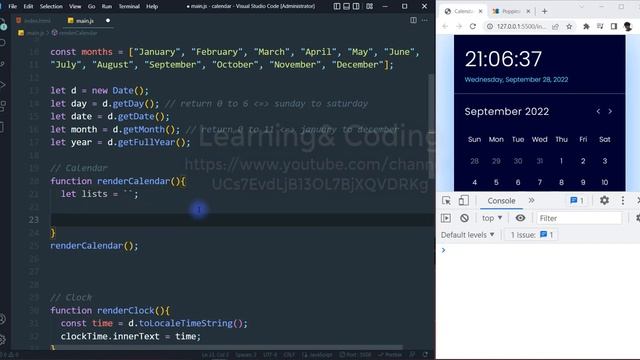Screen dimensions: 640x360
Task: Open the Run menu
Action: click(x=107, y=6)
